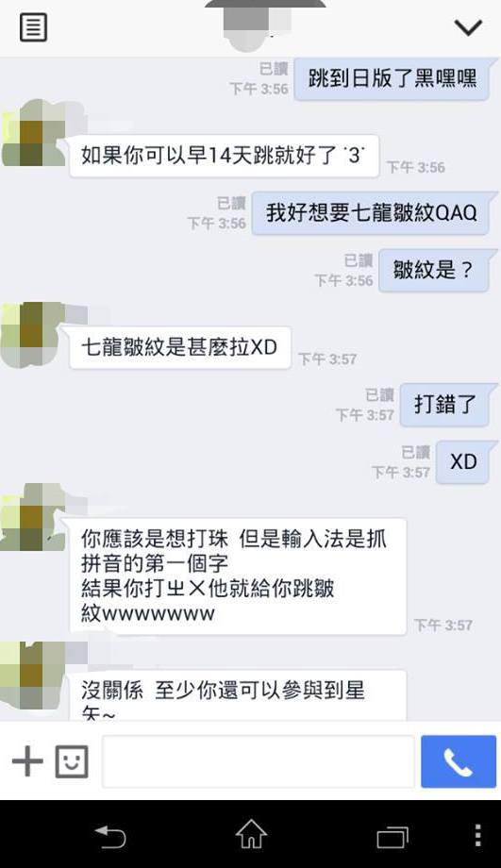Open the three-dot overflow menu
This screenshot has height=868, width=501.
(x=478, y=835)
